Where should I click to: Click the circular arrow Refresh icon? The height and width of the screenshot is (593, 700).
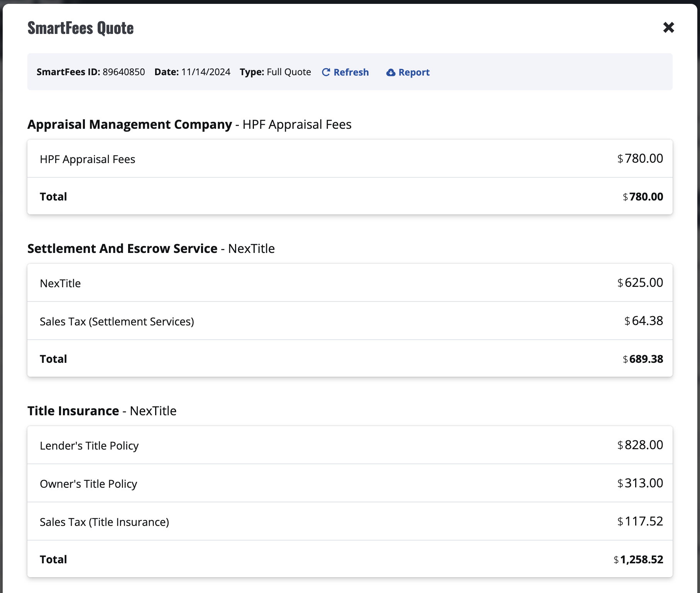(x=326, y=72)
